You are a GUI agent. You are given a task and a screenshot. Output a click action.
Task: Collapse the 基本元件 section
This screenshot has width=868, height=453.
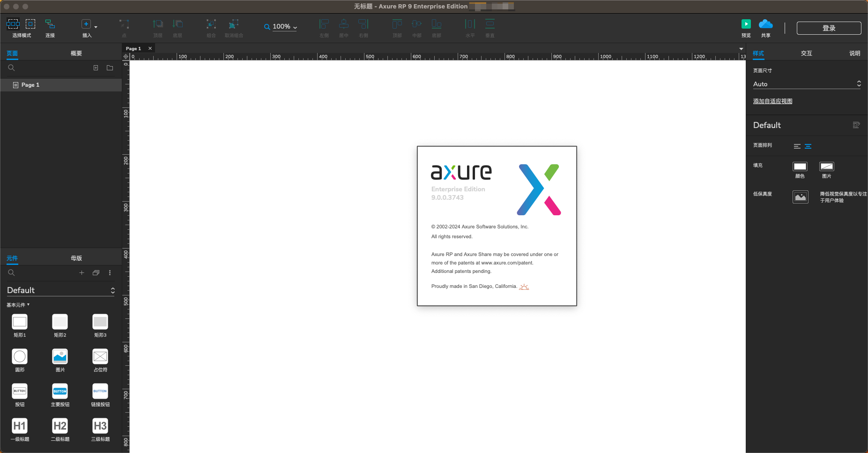click(18, 305)
